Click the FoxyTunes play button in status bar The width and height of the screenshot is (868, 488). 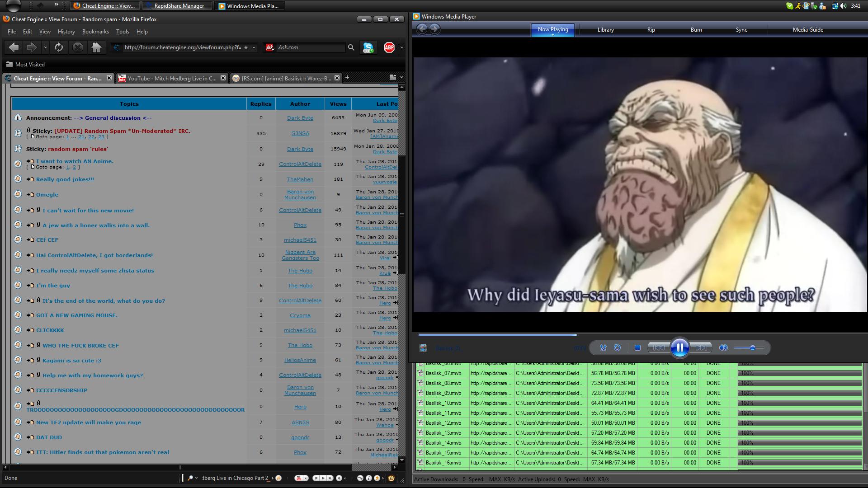click(323, 478)
